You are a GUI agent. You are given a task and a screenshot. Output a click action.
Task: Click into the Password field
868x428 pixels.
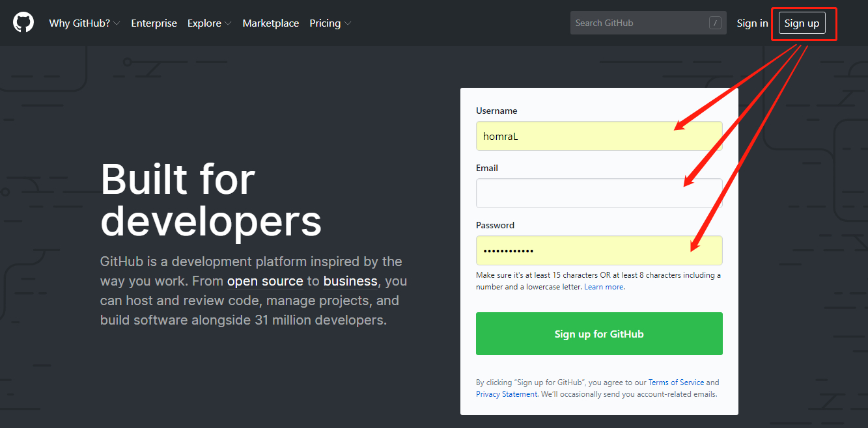coord(598,250)
